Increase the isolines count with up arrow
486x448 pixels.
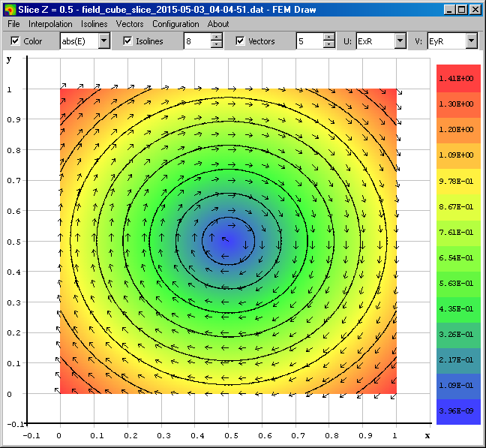click(x=216, y=38)
